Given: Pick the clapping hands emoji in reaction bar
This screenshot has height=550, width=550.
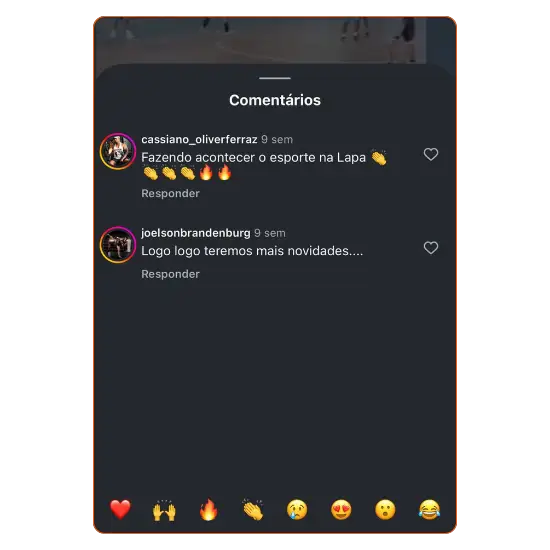Looking at the screenshot, I should (253, 509).
